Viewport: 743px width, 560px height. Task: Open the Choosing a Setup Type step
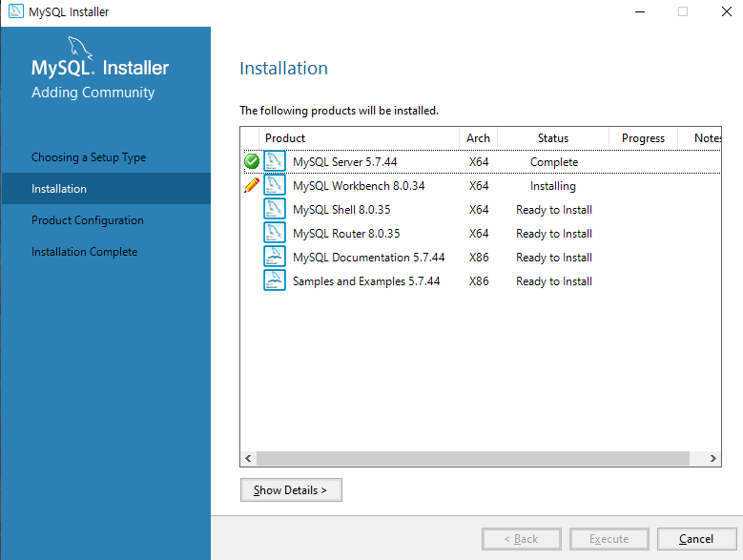pos(89,157)
